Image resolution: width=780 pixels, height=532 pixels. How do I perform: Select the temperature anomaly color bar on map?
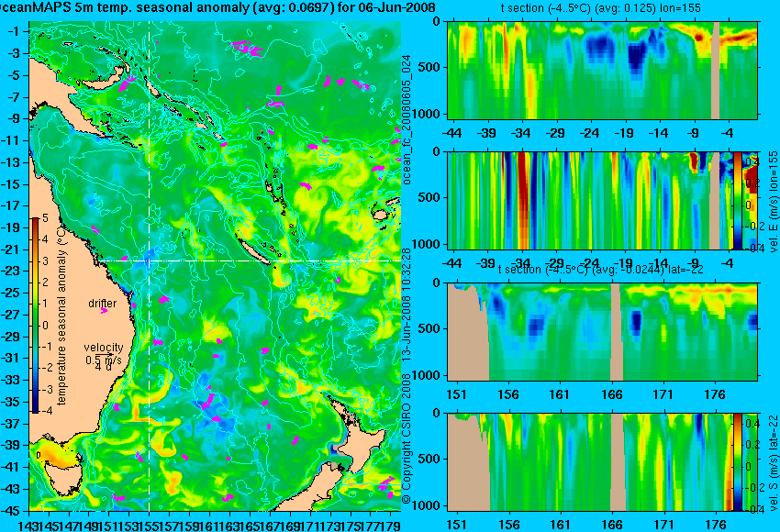coord(35,315)
